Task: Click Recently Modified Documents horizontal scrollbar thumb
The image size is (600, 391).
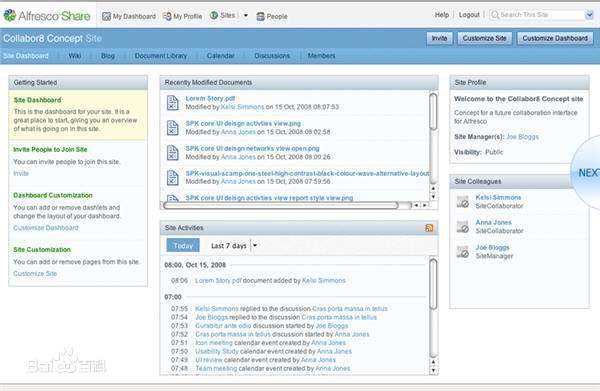Action: click(x=280, y=205)
